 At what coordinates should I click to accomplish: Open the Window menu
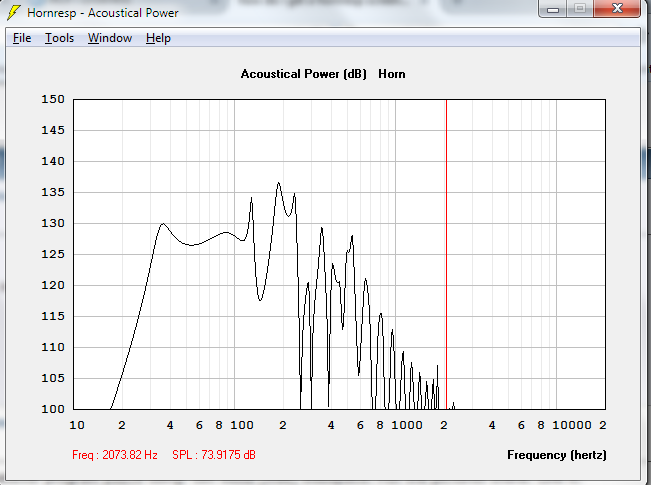point(110,38)
